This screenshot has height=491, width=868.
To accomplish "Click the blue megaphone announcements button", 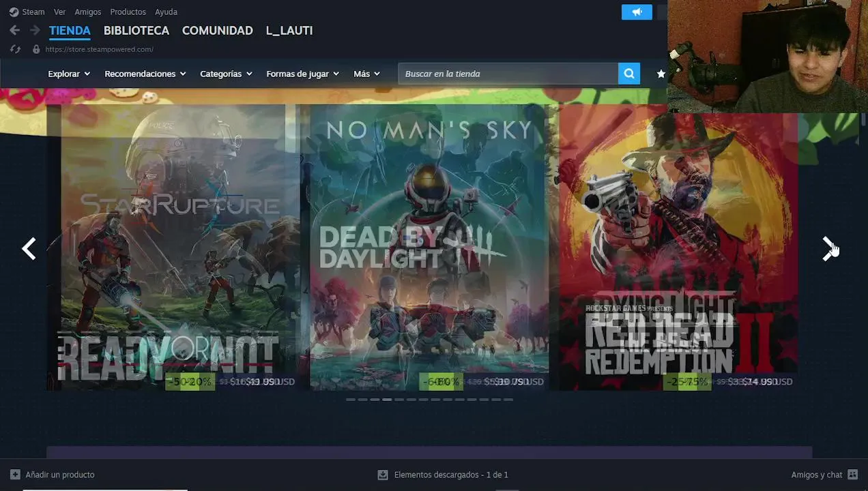I will (x=637, y=12).
